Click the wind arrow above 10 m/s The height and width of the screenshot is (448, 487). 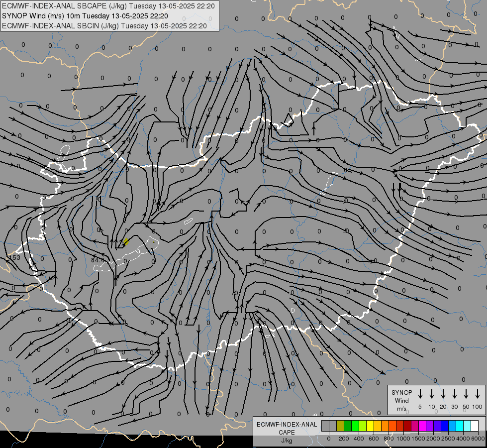coord(432,394)
